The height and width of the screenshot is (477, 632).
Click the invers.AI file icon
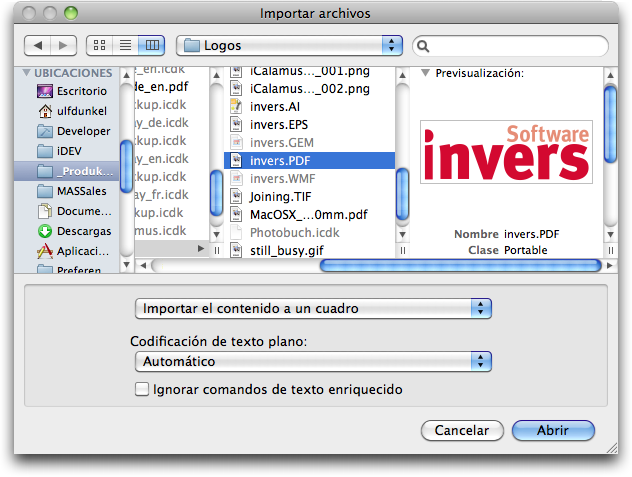pos(236,106)
